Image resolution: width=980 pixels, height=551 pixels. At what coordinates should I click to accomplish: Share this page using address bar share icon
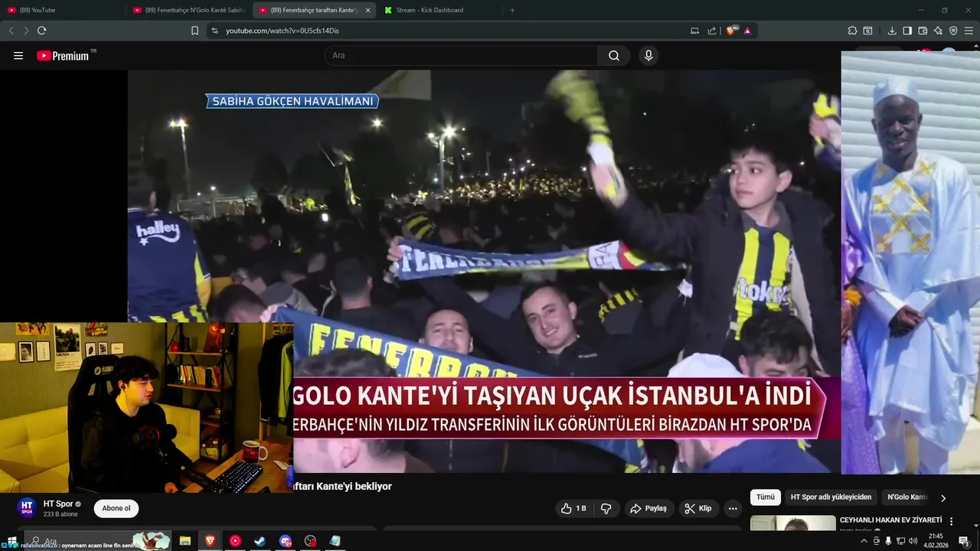click(x=712, y=31)
